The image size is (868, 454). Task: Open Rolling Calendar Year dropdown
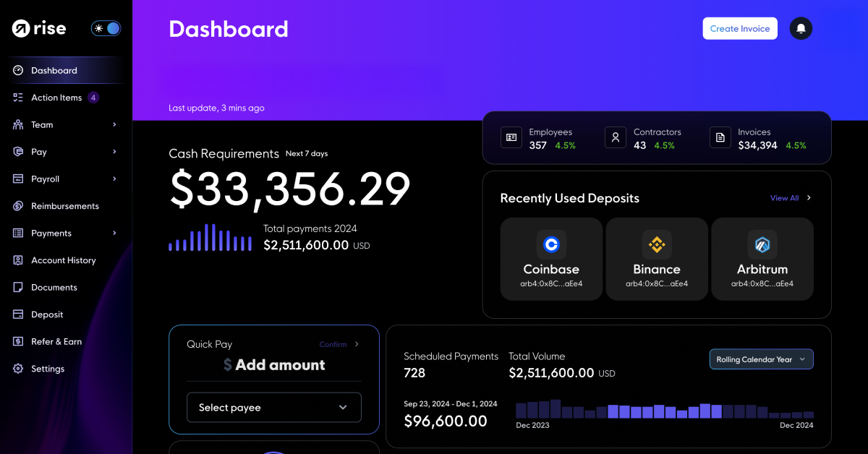pyautogui.click(x=762, y=359)
